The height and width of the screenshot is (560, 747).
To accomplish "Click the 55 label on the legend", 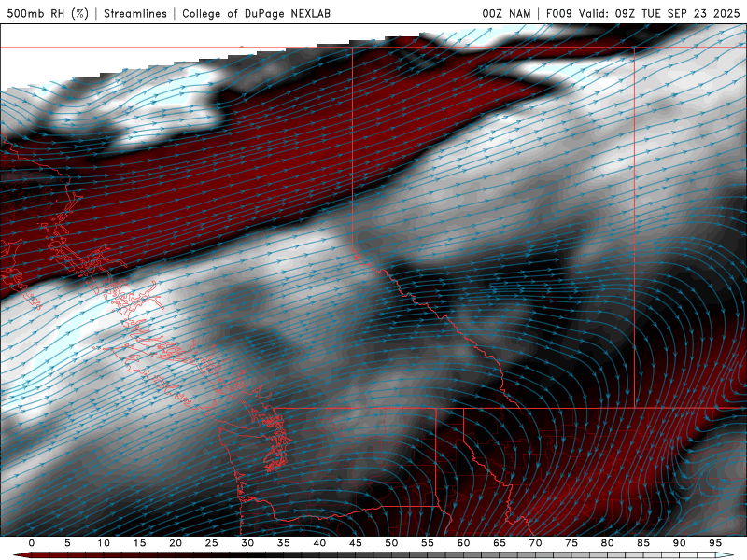I will [428, 543].
